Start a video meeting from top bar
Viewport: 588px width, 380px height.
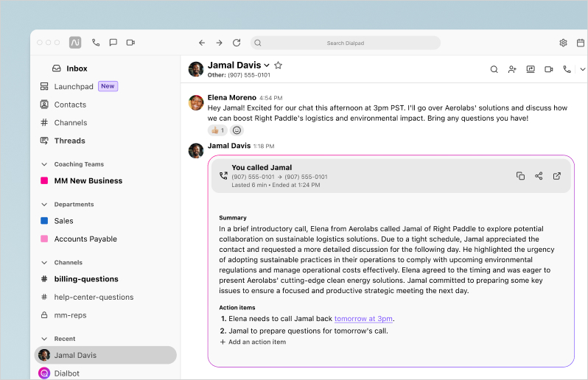tap(130, 43)
